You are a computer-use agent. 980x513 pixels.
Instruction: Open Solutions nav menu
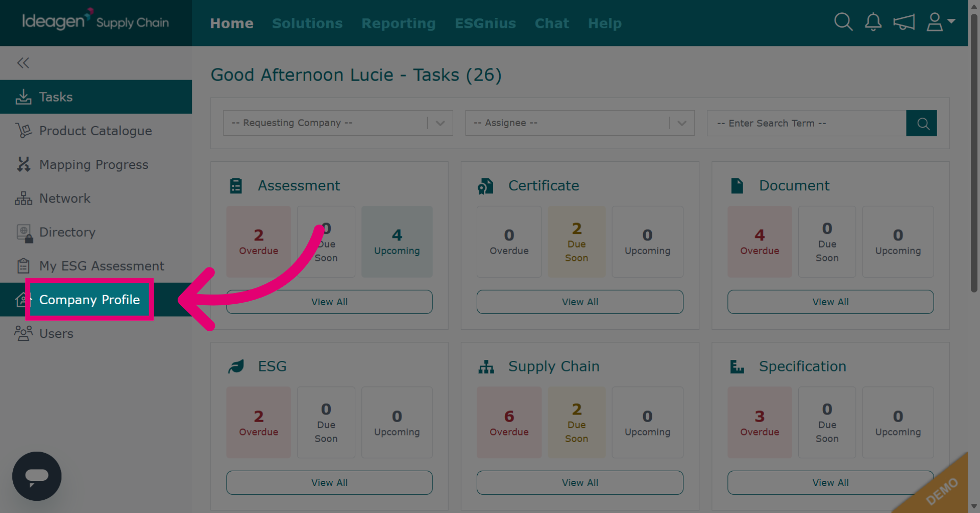click(x=307, y=23)
